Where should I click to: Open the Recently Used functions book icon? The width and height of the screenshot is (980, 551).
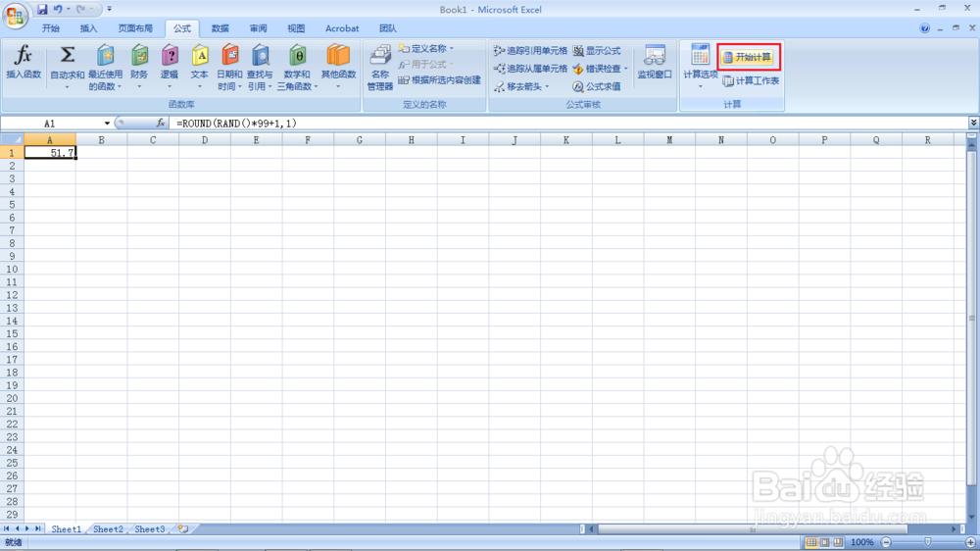105,56
